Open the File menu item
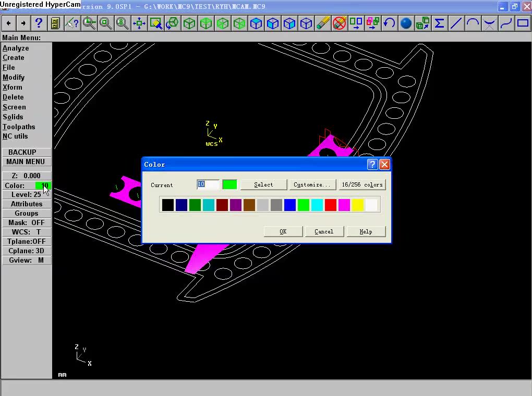This screenshot has height=396, width=532. pos(9,67)
